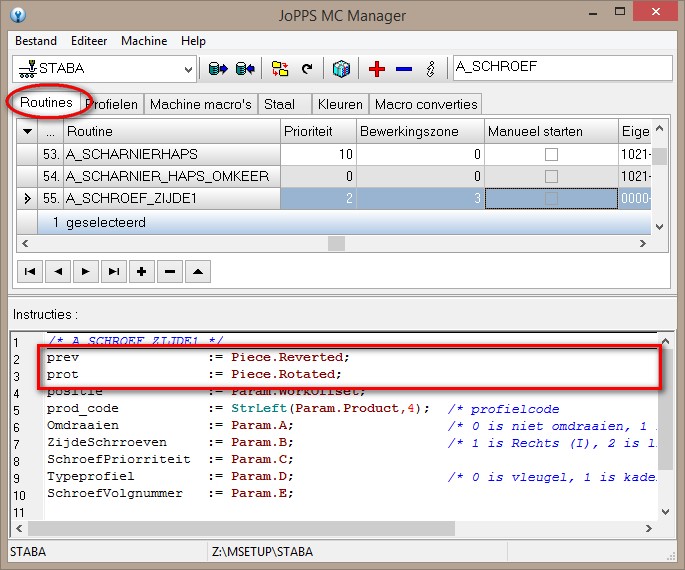Click the yellow copy routines icon
Viewport: 685px width, 570px height.
pyautogui.click(x=280, y=69)
